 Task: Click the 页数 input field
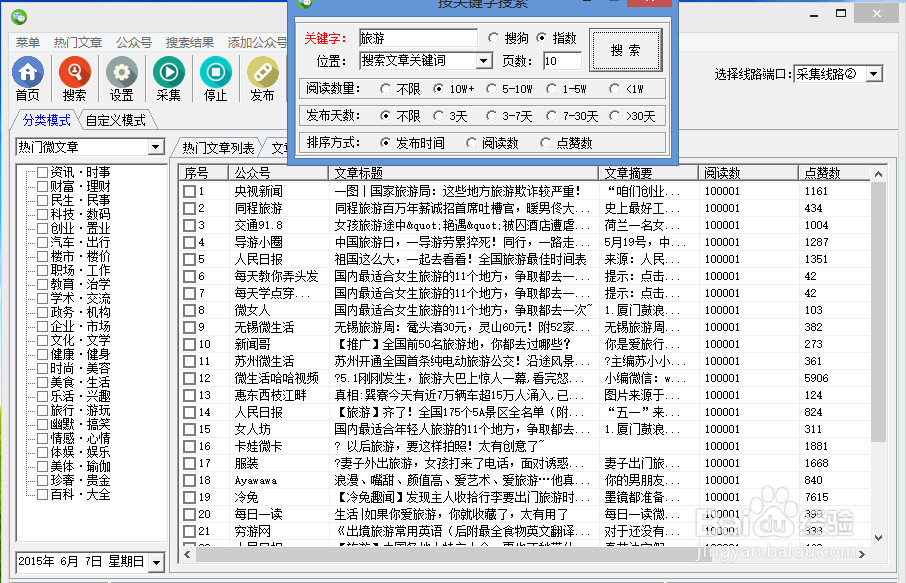point(562,61)
